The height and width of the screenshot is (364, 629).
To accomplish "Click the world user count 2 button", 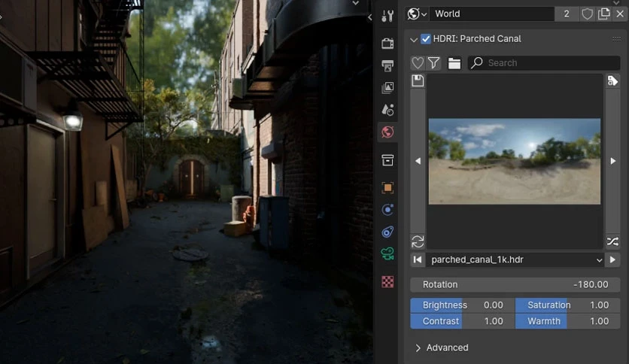I will [x=567, y=14].
